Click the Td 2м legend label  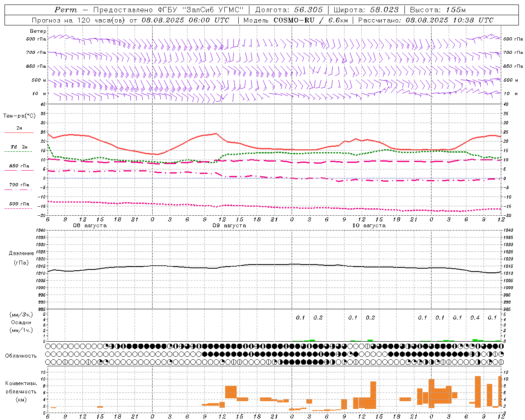coord(19,147)
